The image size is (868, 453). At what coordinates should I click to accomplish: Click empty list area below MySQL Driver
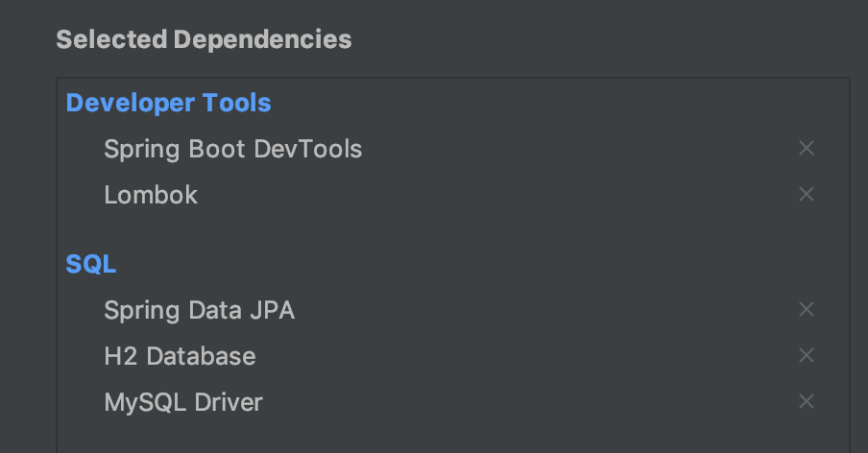(x=453, y=438)
